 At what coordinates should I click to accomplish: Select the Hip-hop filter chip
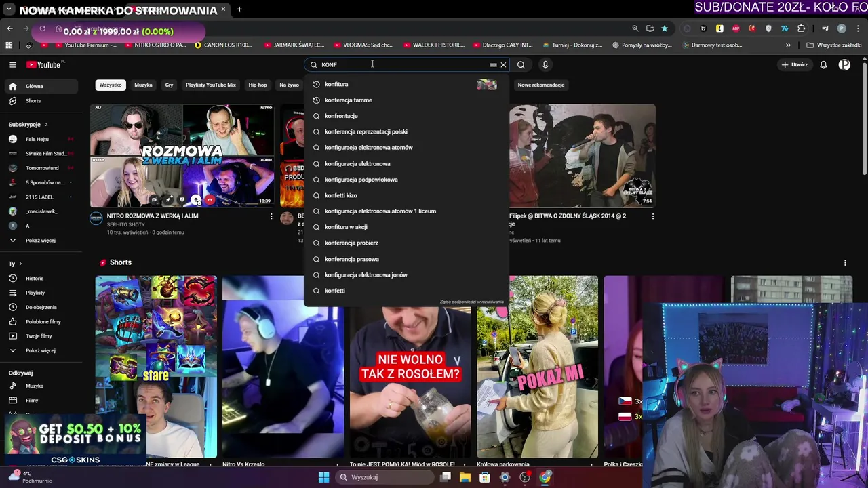pyautogui.click(x=258, y=85)
